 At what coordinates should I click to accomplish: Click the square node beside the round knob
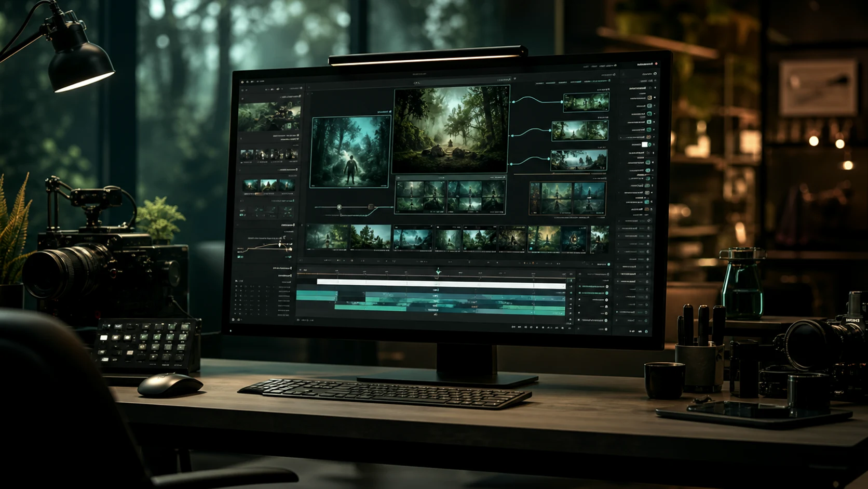pyautogui.click(x=371, y=207)
